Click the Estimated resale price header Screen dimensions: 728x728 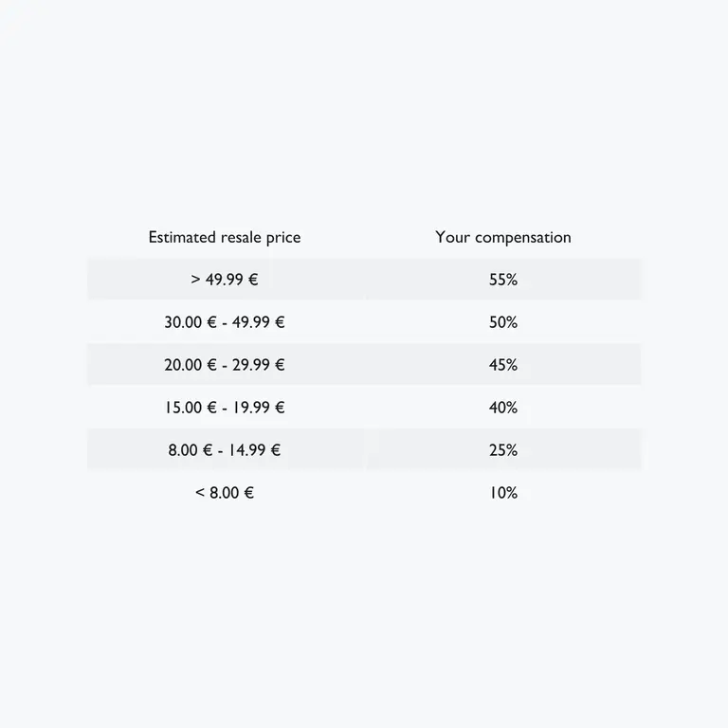pyautogui.click(x=225, y=237)
